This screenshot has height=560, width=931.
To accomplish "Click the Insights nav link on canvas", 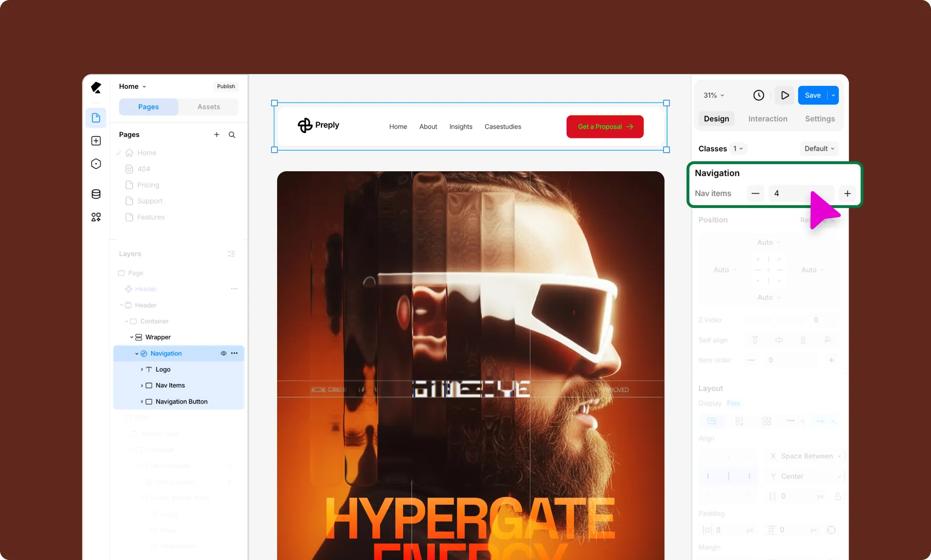I will click(461, 127).
